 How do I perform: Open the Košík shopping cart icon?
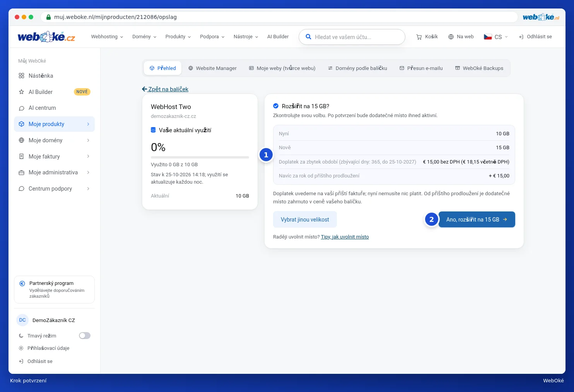pos(419,37)
